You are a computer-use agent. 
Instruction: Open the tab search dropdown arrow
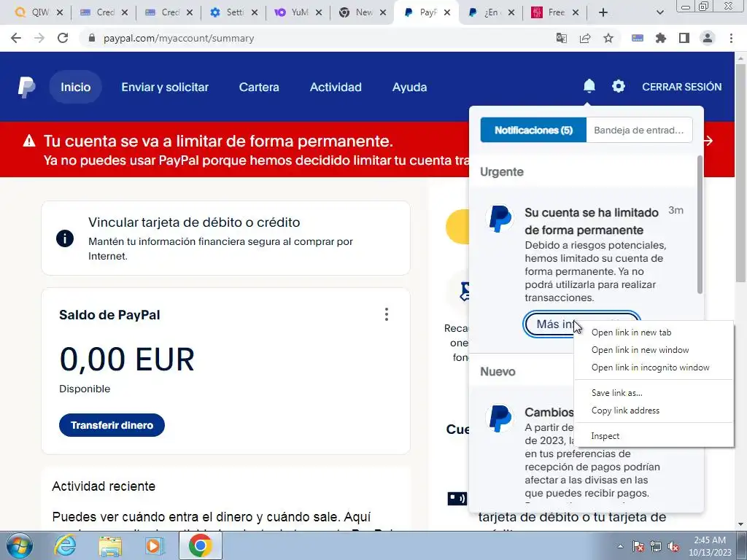[659, 12]
